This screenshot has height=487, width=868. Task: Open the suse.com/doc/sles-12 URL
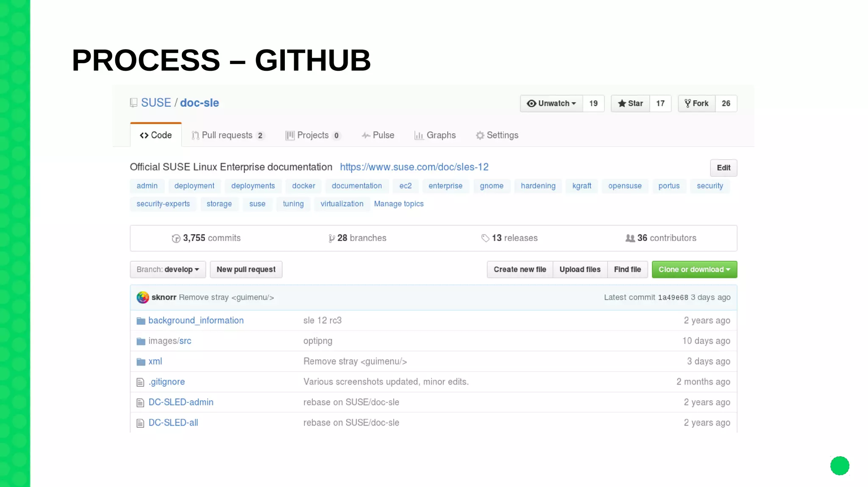point(414,167)
